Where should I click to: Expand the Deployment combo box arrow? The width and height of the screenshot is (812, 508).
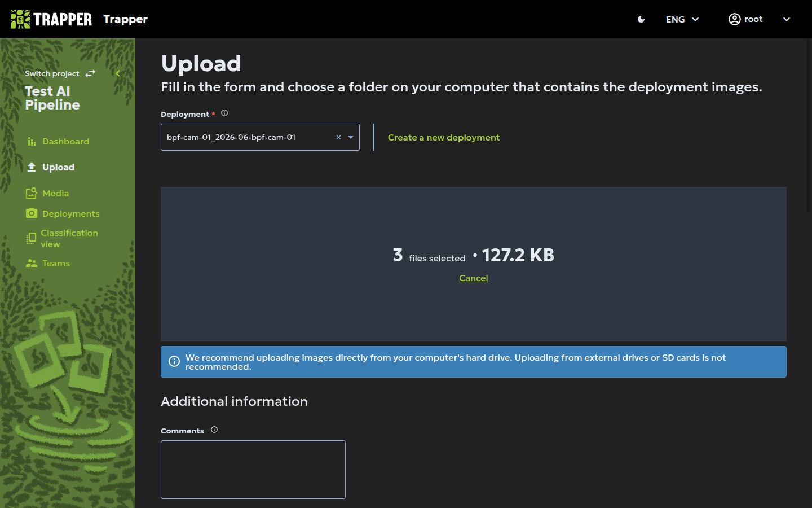click(x=351, y=137)
